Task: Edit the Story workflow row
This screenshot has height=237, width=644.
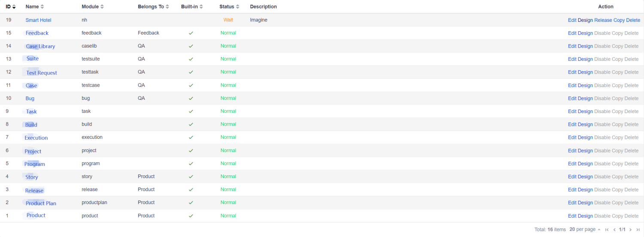Action: [572, 177]
